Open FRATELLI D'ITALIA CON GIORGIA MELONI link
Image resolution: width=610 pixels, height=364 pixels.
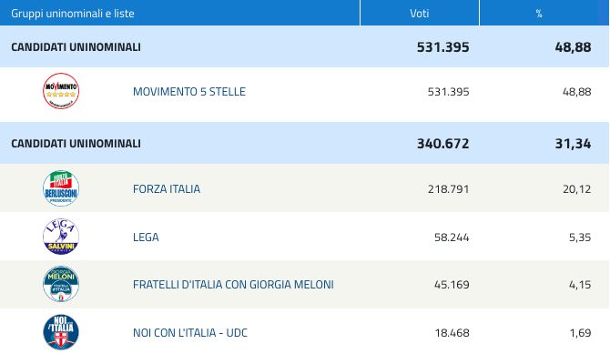[x=233, y=285]
